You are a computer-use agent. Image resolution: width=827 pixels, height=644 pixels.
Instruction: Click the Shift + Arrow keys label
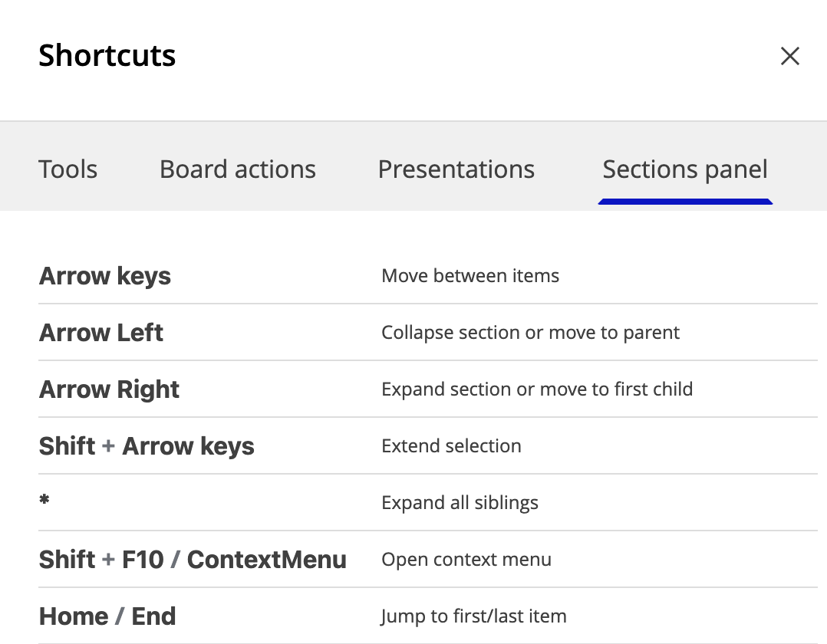click(x=147, y=446)
